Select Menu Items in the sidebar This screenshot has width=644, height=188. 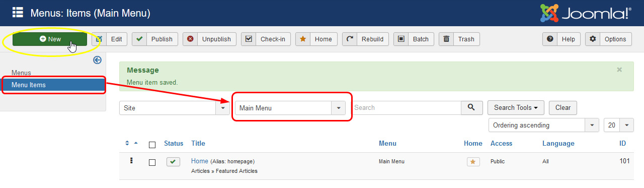tap(53, 85)
